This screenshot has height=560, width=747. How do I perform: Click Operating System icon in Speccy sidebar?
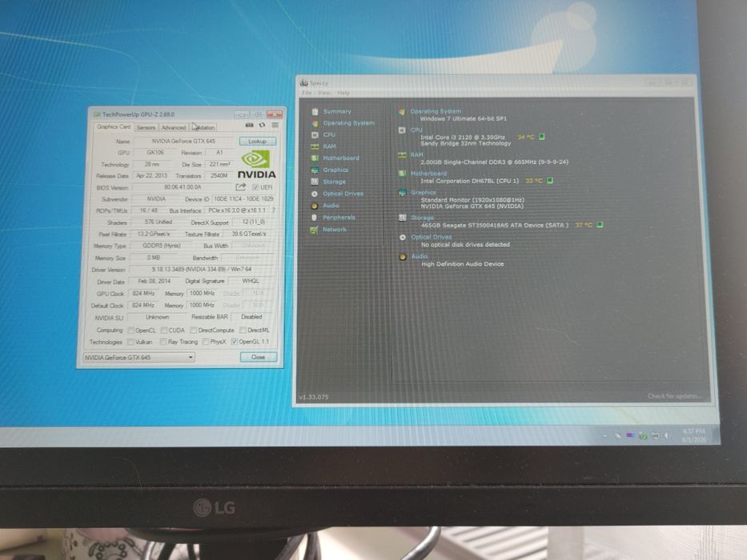(315, 123)
